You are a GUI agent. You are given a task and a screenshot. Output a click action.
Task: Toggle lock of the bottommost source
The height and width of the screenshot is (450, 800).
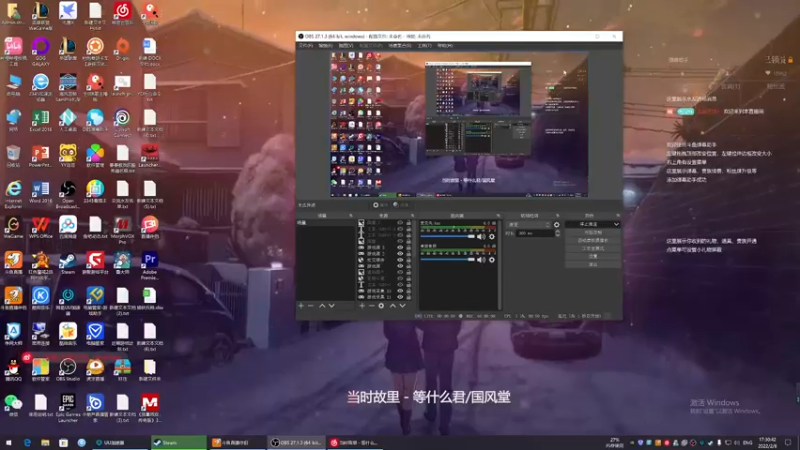408,297
